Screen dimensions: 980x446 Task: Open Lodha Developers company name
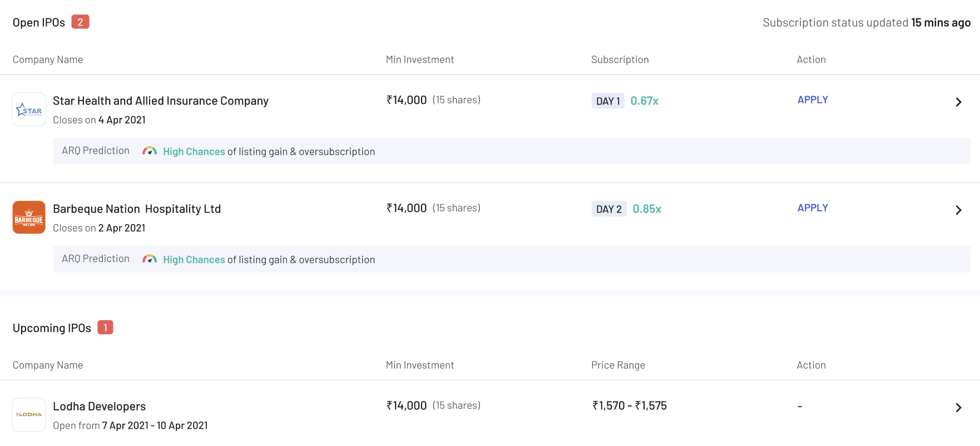(x=99, y=407)
